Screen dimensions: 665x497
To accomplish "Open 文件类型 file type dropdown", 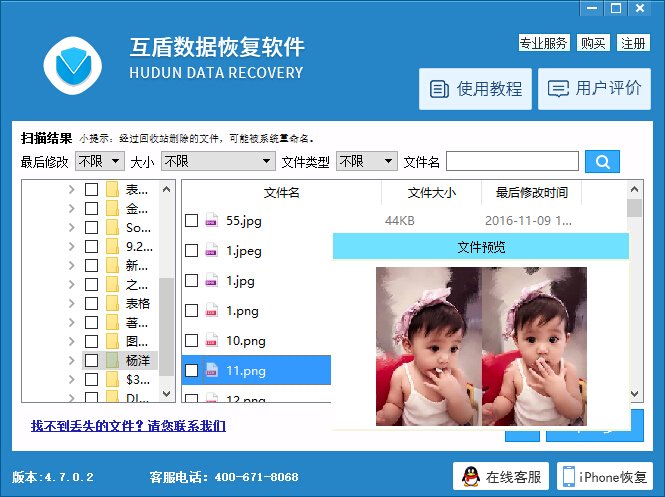I will coord(366,162).
